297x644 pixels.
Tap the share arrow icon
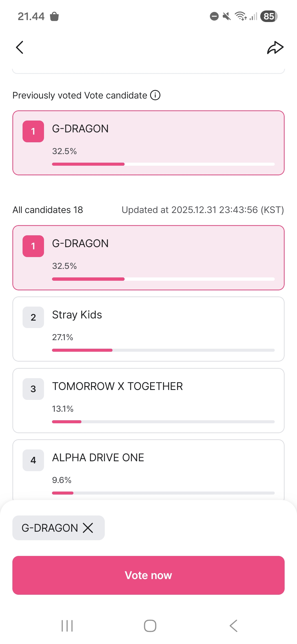point(275,48)
